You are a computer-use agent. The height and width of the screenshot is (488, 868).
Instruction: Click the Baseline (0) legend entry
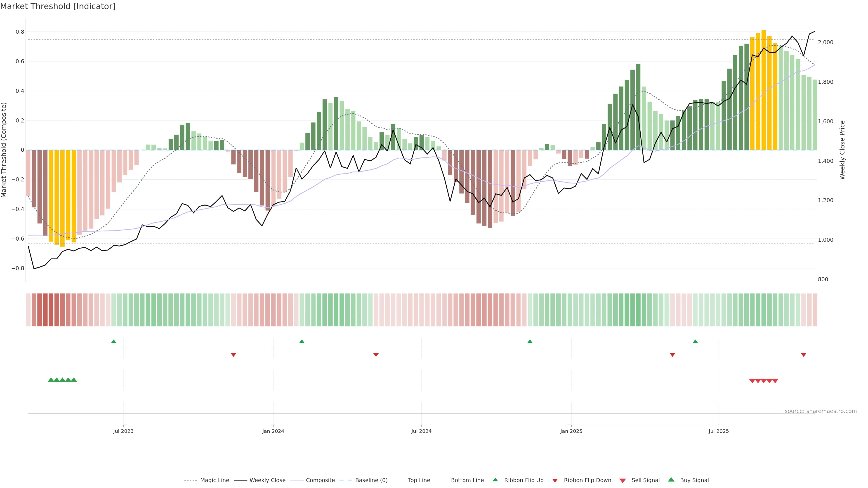[371, 480]
